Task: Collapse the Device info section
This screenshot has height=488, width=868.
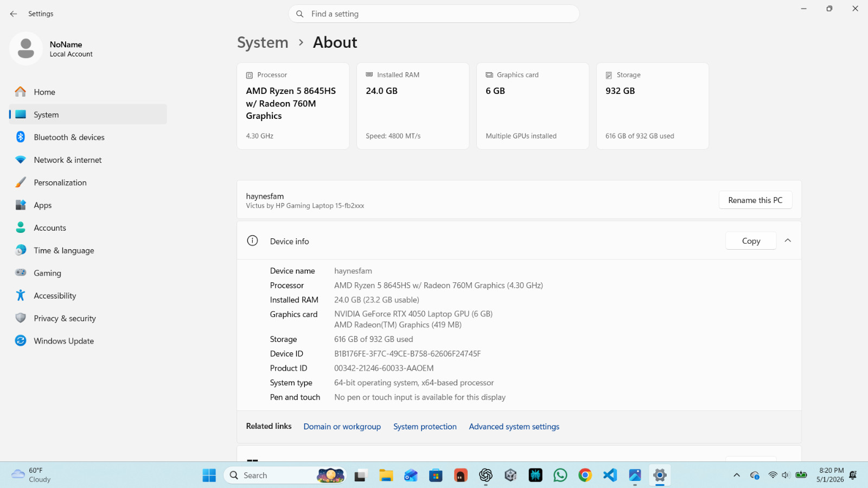Action: [788, 240]
